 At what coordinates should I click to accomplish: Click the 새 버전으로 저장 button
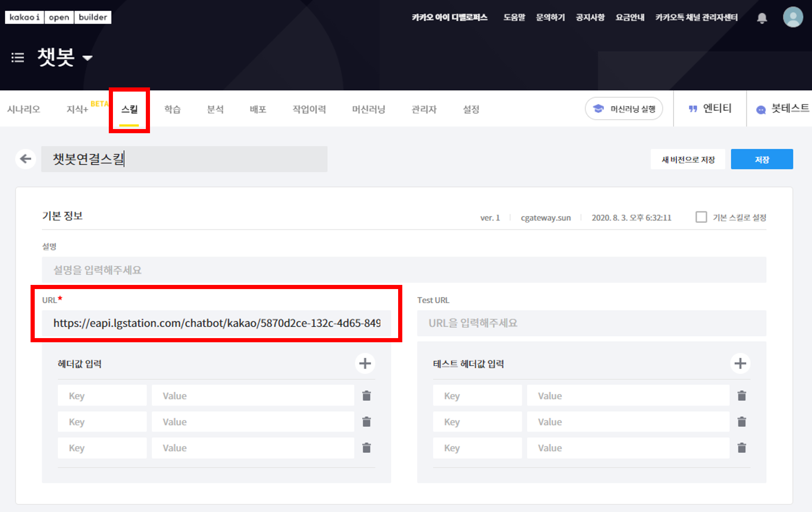[x=687, y=160]
